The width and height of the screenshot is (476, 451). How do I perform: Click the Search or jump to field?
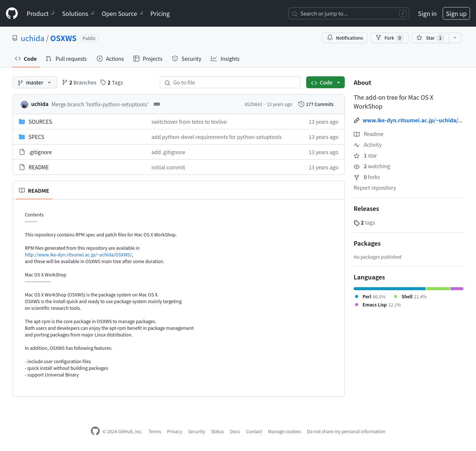click(349, 13)
